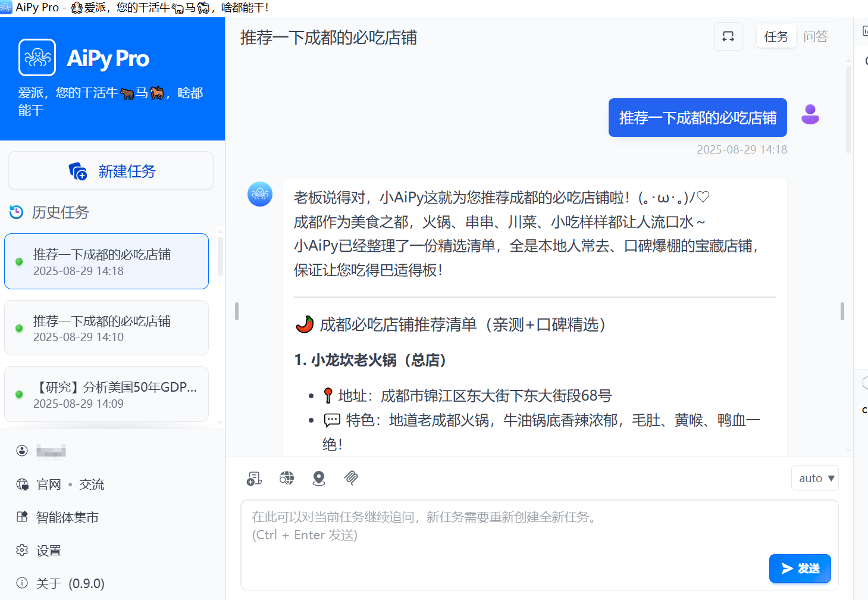868x600 pixels.
Task: Switch to the 问答 mode
Action: pyautogui.click(x=815, y=37)
